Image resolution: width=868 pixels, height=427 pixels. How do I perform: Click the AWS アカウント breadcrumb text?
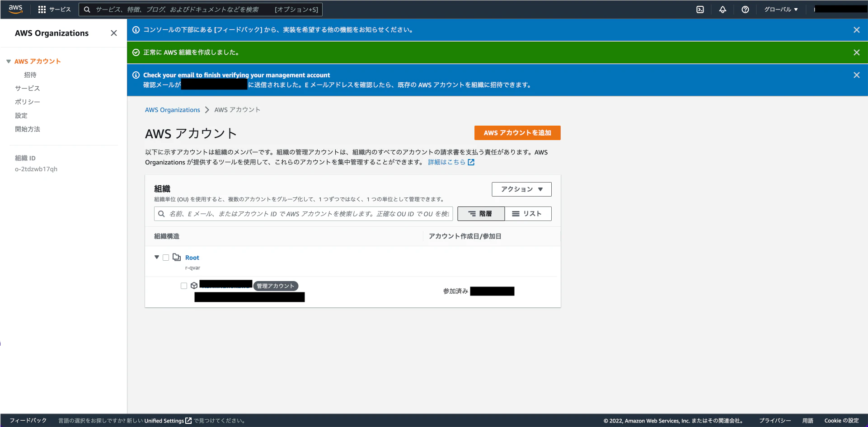coord(237,110)
